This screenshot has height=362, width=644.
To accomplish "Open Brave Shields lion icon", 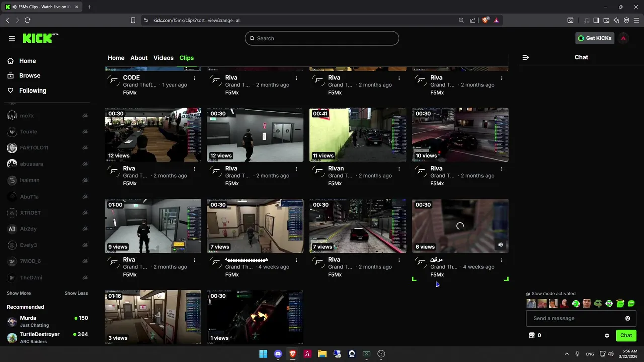I will [x=485, y=20].
